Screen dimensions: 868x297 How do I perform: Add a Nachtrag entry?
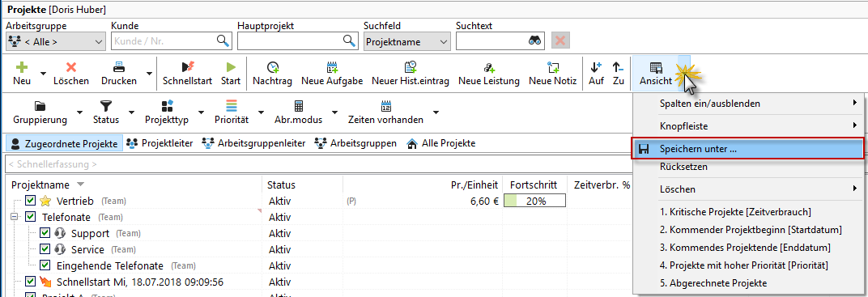click(273, 73)
